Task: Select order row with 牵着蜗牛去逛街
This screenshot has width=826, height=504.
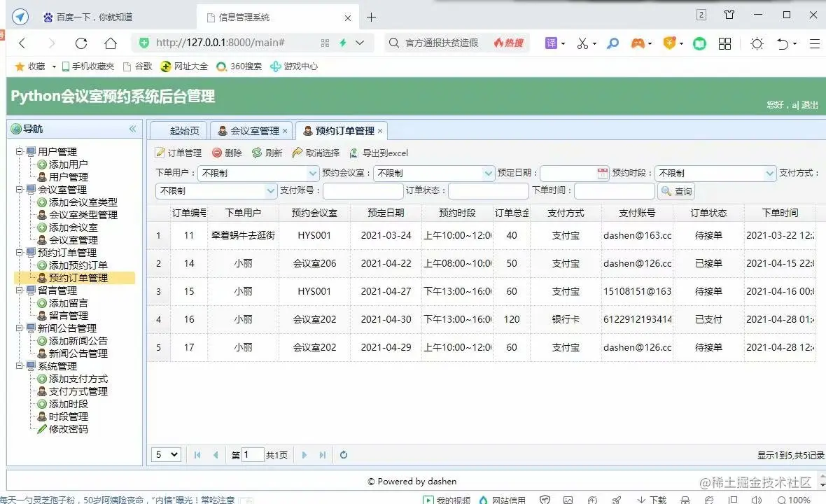Action: click(x=482, y=235)
